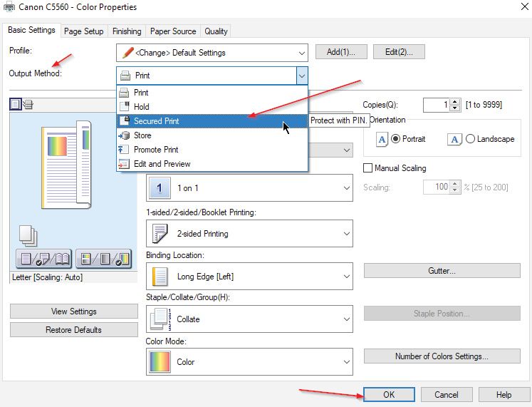Collapse the Output Method dropdown arrow
The image size is (532, 407).
click(302, 76)
